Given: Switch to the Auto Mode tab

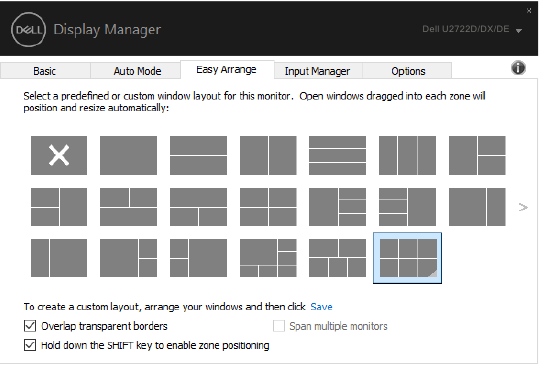Looking at the screenshot, I should [x=137, y=71].
